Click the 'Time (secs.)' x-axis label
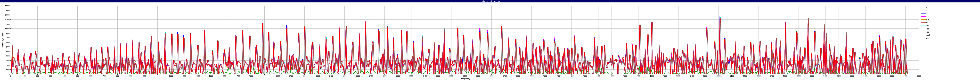Screen dimensions: 980x82 pyautogui.click(x=465, y=79)
